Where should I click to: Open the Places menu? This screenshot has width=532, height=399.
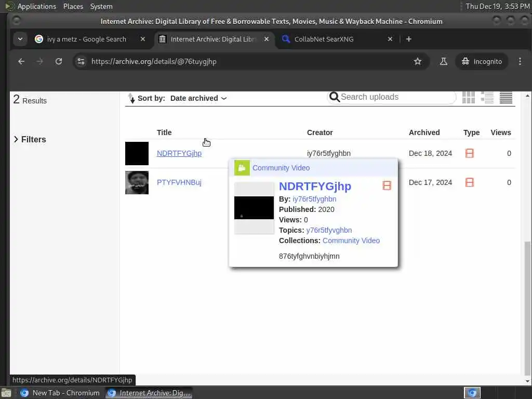coord(73,6)
